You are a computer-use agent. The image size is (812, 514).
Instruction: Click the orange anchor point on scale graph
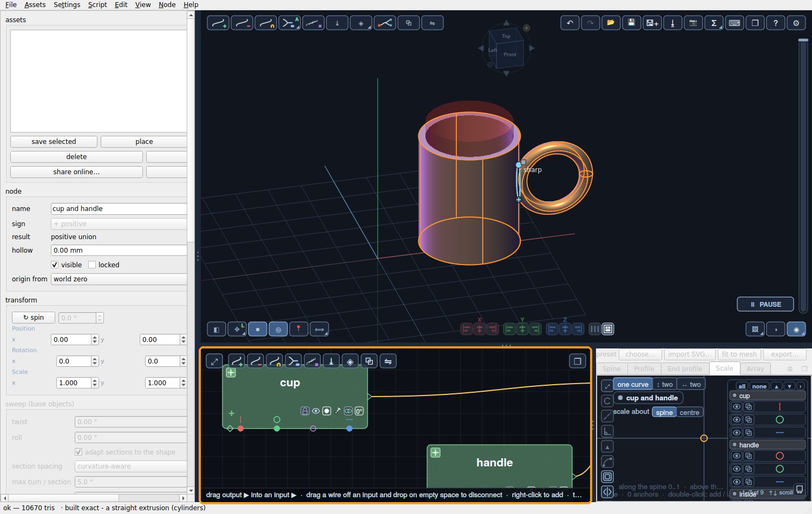[704, 438]
